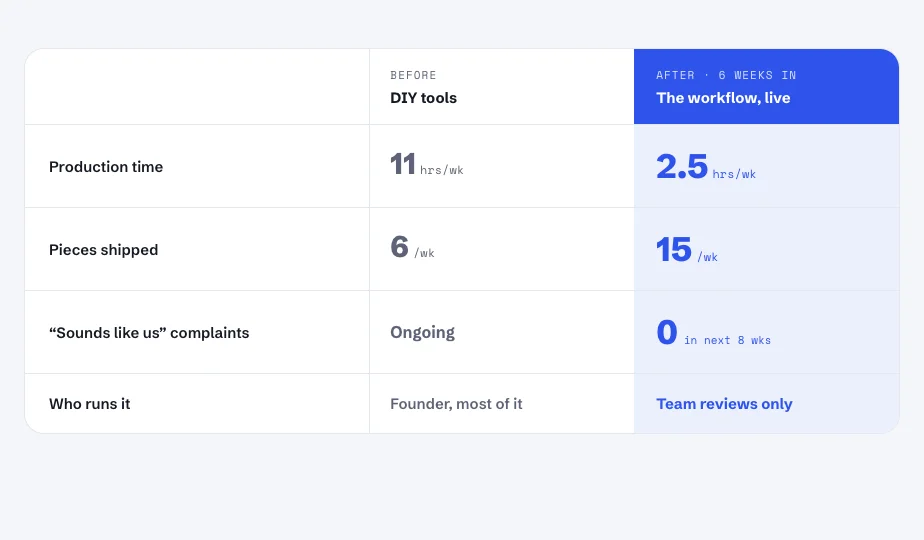Click the 'Production time' row label
This screenshot has height=540, width=924.
pyautogui.click(x=106, y=167)
